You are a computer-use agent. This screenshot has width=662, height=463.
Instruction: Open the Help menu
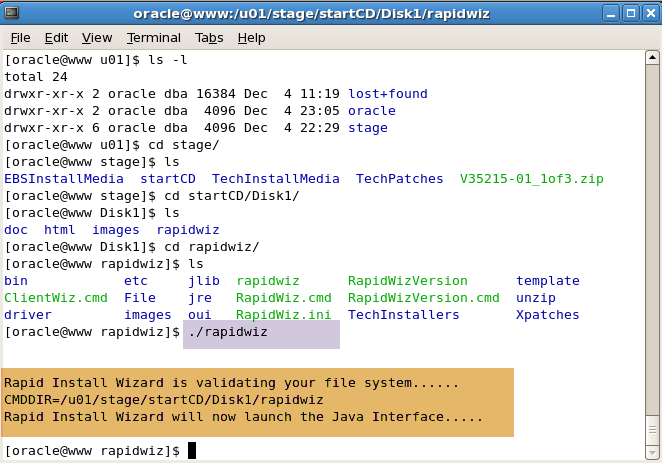[251, 38]
